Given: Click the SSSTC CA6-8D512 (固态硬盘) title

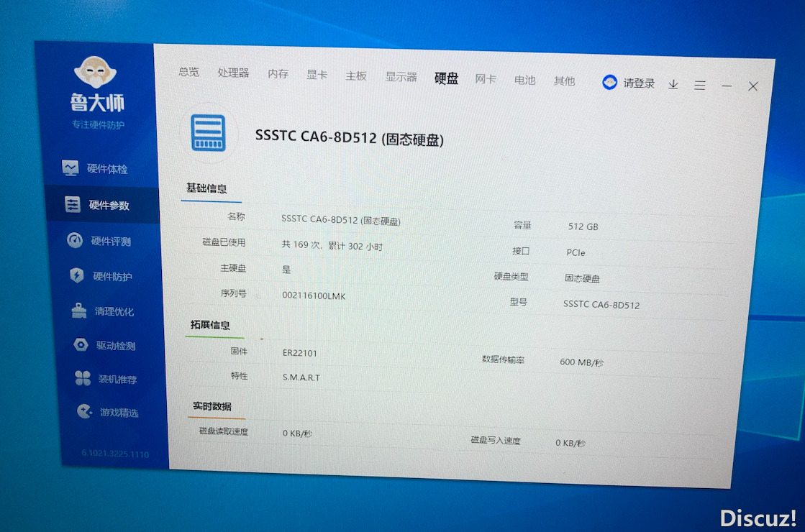Looking at the screenshot, I should coord(350,137).
